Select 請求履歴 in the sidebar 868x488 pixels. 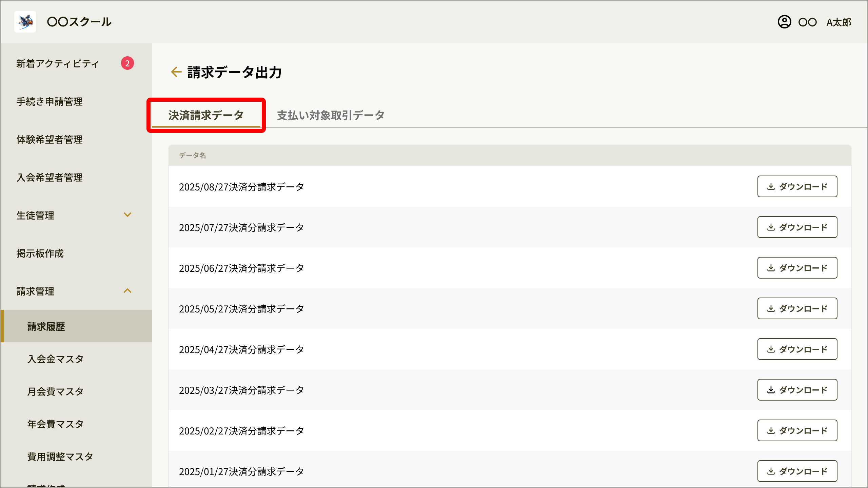[76, 326]
